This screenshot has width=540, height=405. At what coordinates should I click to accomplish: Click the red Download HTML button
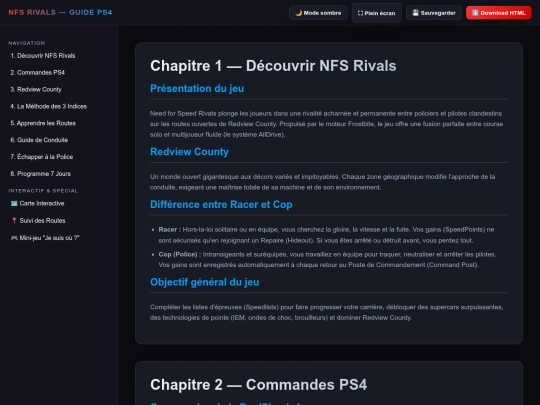[x=499, y=13]
